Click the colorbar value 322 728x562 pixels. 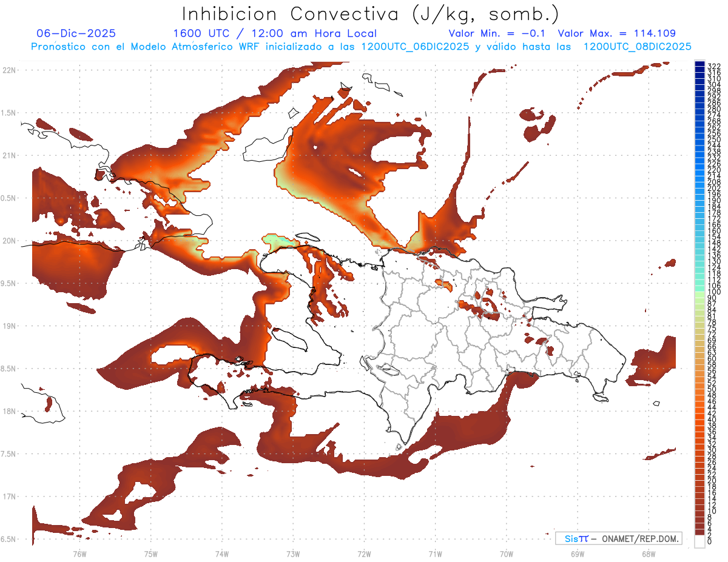point(713,66)
